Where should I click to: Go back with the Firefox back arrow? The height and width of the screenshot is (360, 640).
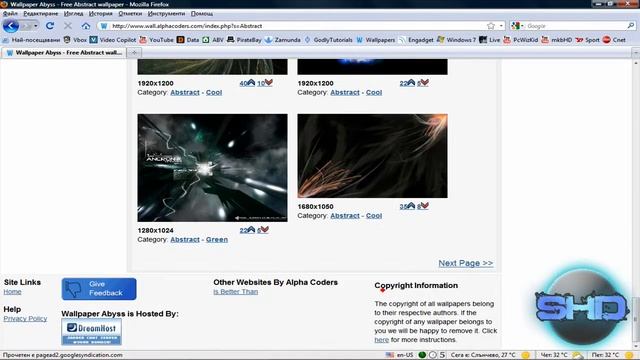tap(11, 26)
